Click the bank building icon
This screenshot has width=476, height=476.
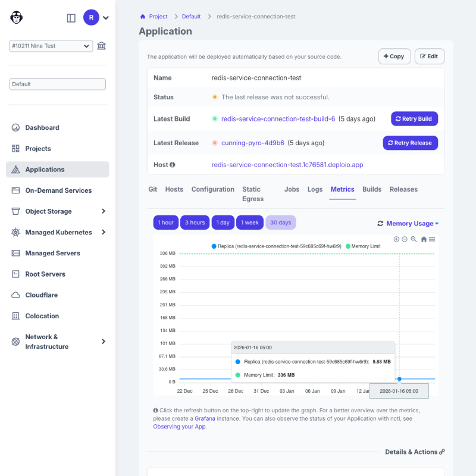tap(101, 46)
